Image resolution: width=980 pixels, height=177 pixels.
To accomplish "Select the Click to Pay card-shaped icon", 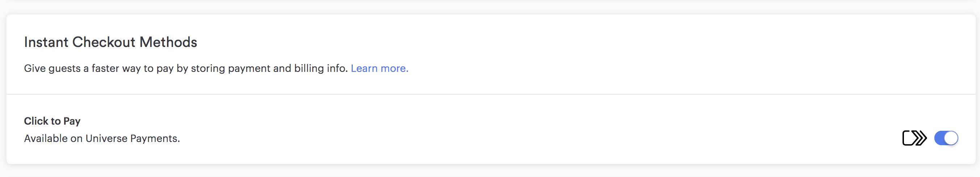I will point(914,138).
